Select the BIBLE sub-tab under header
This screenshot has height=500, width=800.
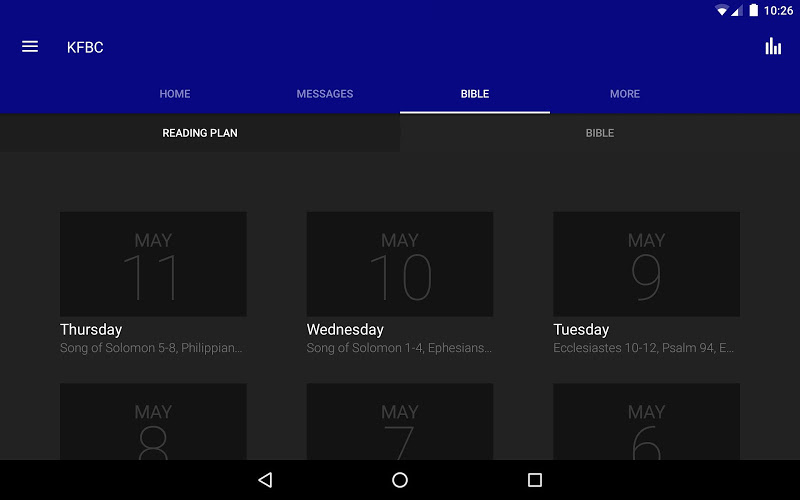coord(600,133)
